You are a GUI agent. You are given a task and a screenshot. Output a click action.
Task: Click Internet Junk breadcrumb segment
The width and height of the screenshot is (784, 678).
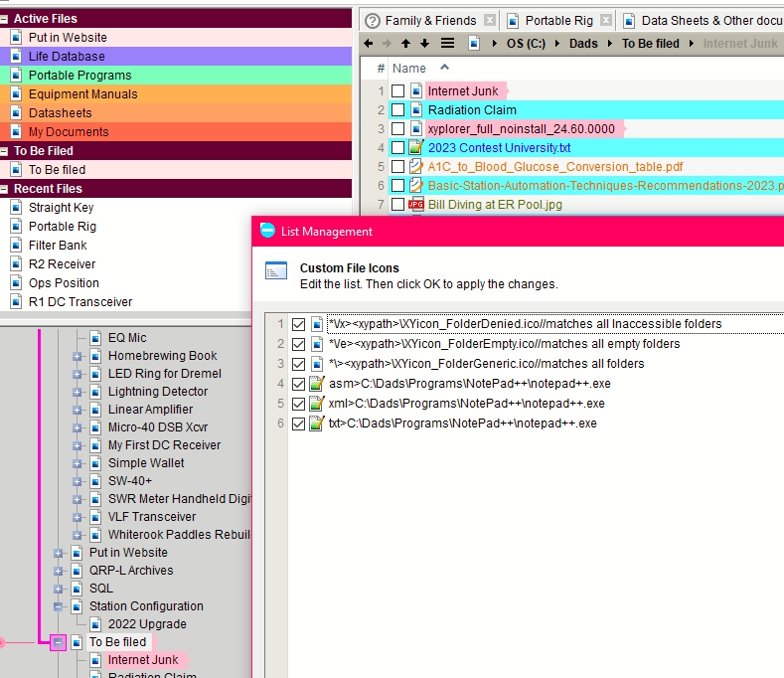[740, 44]
